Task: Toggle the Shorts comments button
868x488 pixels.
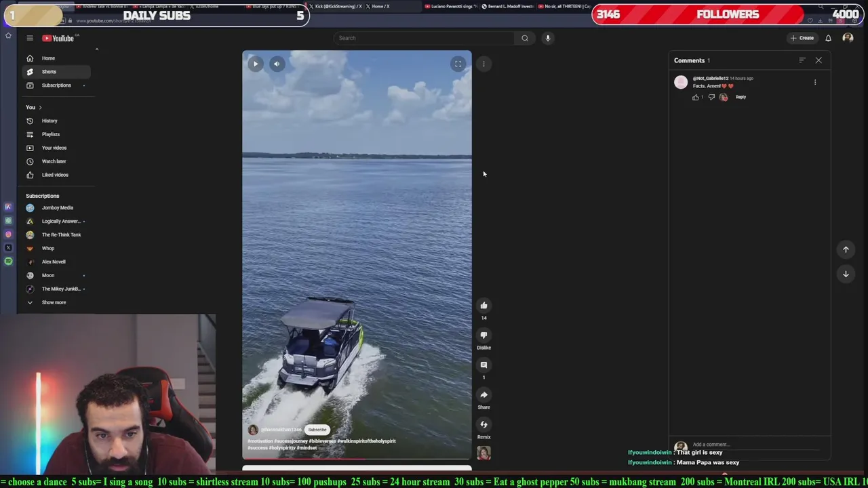Action: [x=484, y=365]
